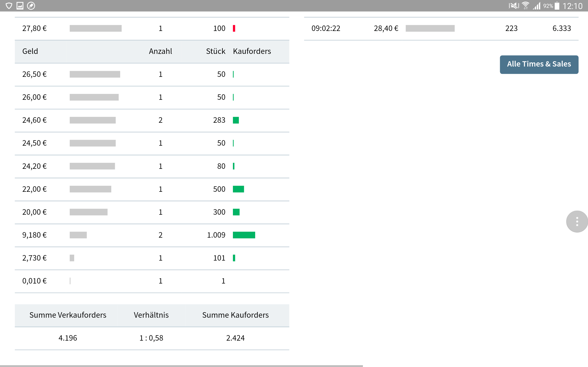This screenshot has width=588, height=367.
Task: Click the green bar in 9,180 € row
Action: (x=244, y=235)
